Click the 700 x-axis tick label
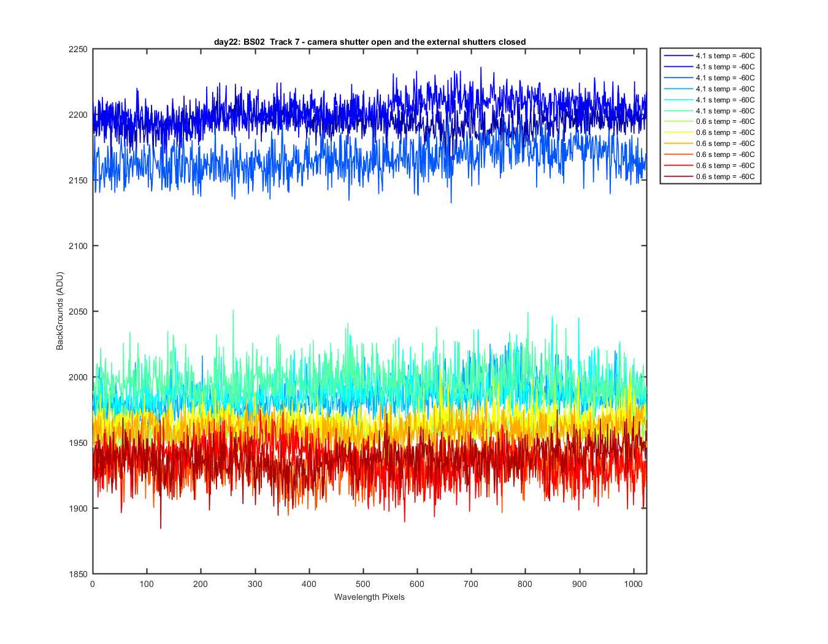828x644 pixels. tap(471, 584)
